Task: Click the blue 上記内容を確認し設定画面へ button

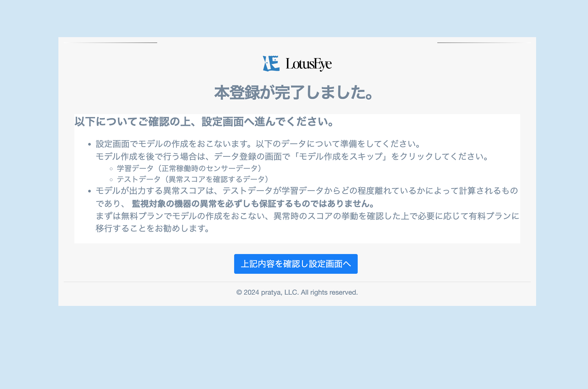Action: tap(296, 264)
